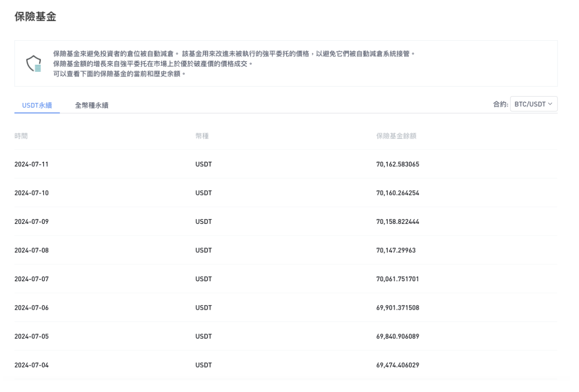Image resolution: width=579 pixels, height=392 pixels.
Task: Select the date 2024-07-05
Action: [31, 337]
